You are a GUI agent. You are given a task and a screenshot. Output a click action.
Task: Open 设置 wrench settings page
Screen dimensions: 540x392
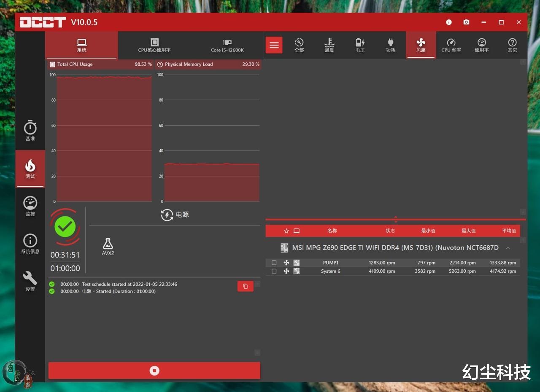point(30,282)
